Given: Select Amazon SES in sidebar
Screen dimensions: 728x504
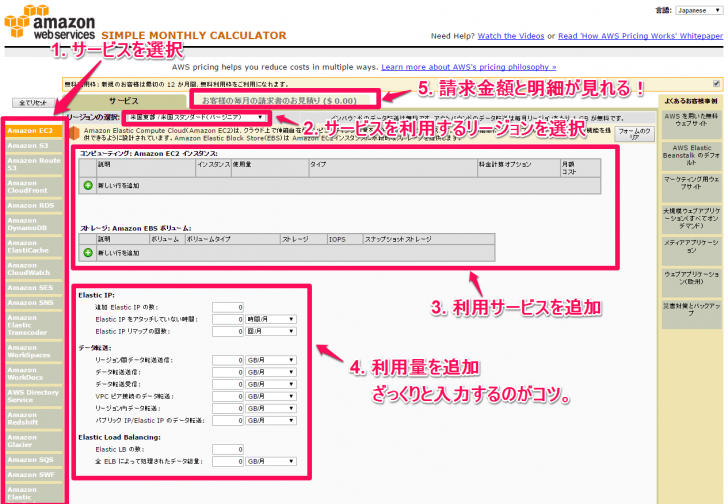Looking at the screenshot, I should point(34,288).
